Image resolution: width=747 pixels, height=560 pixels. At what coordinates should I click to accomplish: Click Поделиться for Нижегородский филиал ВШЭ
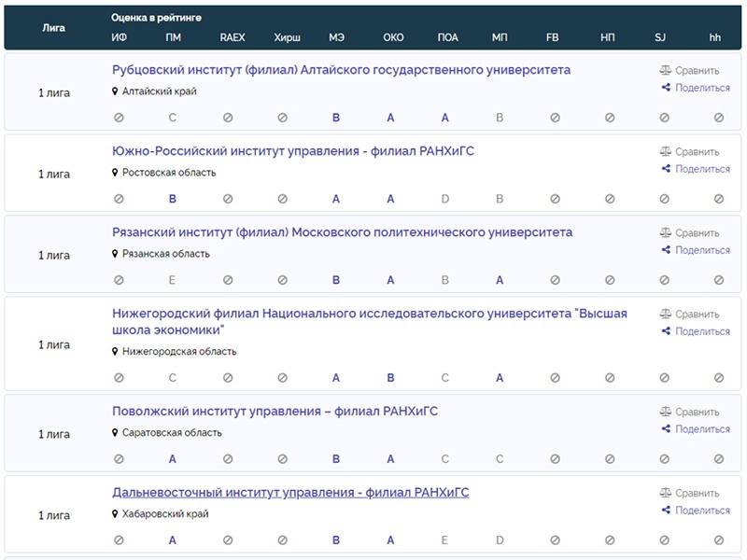[x=702, y=331]
